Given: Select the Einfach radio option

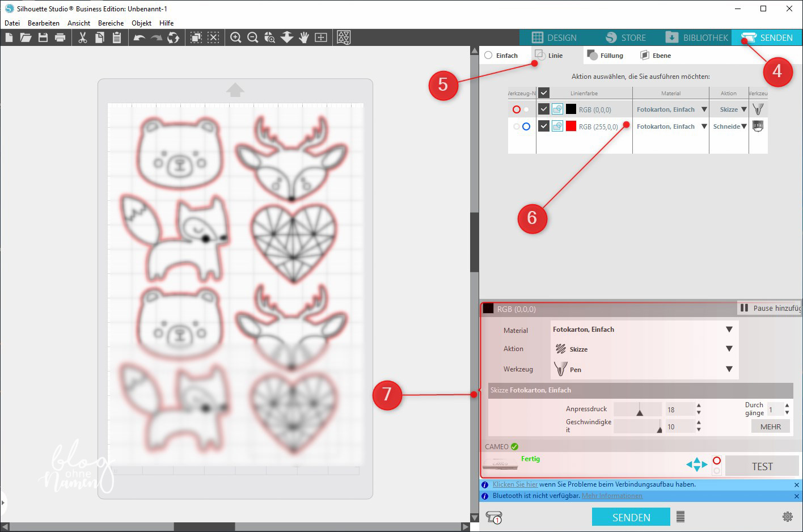Looking at the screenshot, I should pos(488,56).
